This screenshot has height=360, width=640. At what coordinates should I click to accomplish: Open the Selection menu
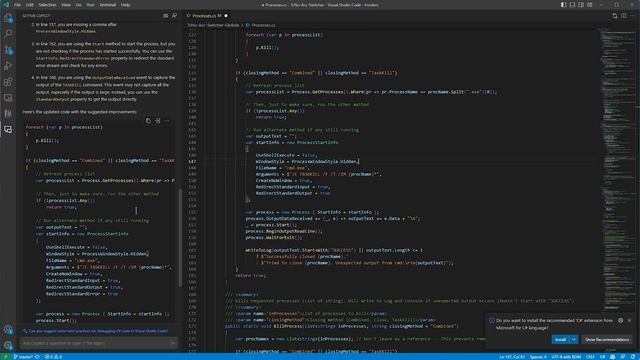(x=47, y=5)
